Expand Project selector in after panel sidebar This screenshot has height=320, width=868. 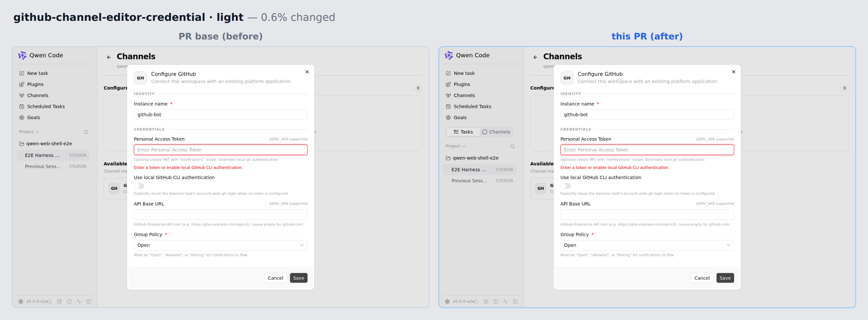click(x=456, y=146)
